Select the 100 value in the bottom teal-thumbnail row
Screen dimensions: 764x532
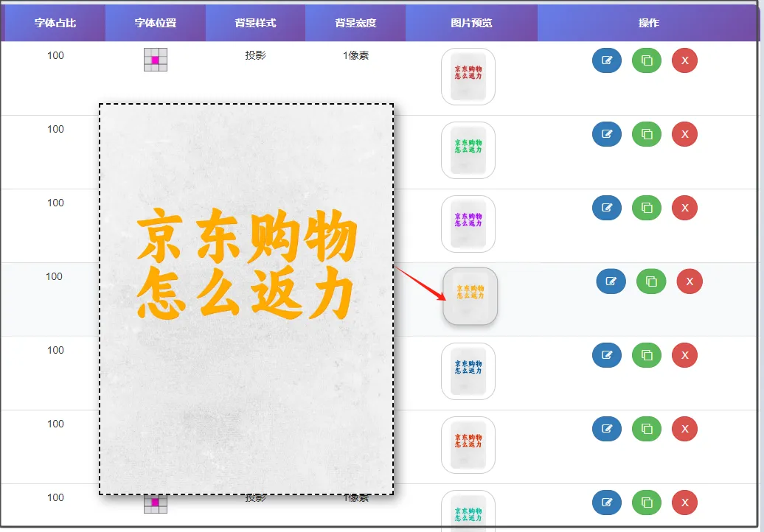pos(55,497)
